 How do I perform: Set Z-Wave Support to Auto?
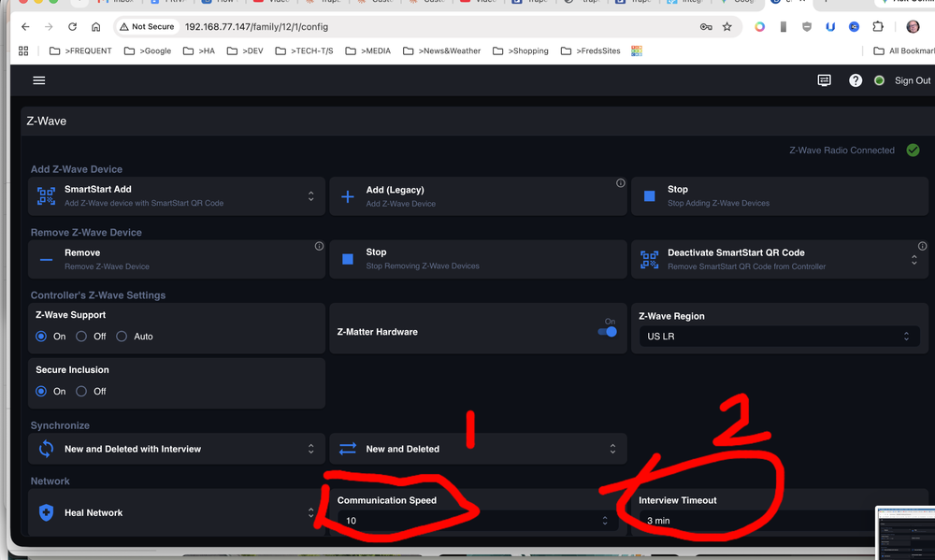122,337
